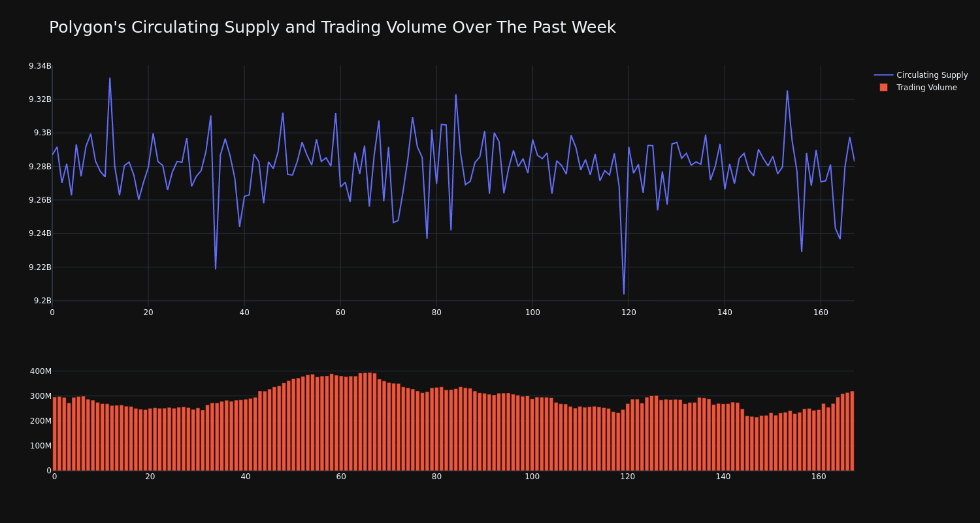Click the 60 tick on supply chart x-axis

[x=340, y=312]
